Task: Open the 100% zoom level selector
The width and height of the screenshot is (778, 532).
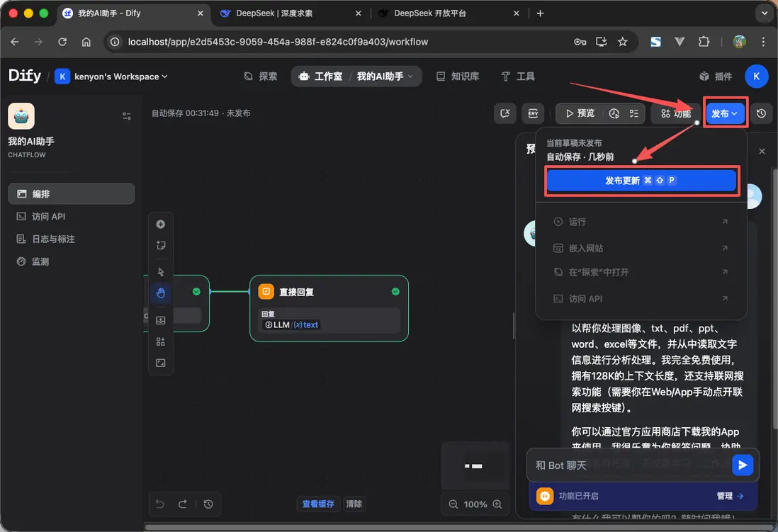Action: tap(475, 504)
